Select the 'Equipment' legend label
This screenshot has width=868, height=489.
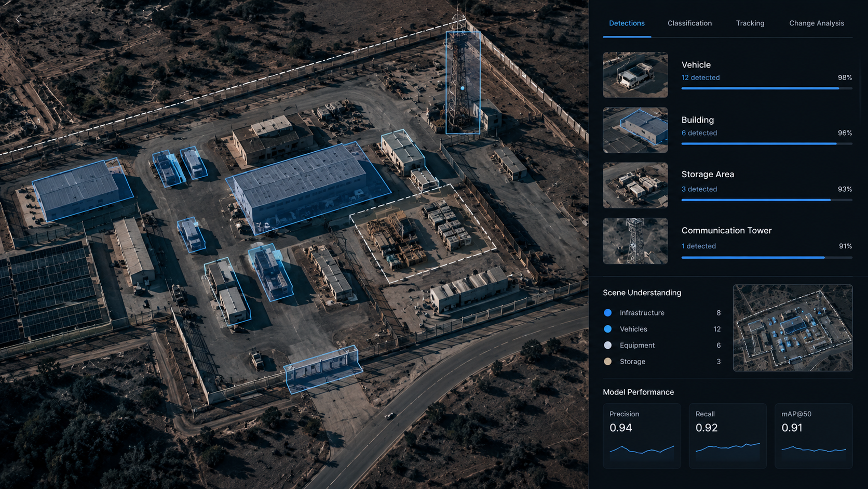tap(637, 345)
